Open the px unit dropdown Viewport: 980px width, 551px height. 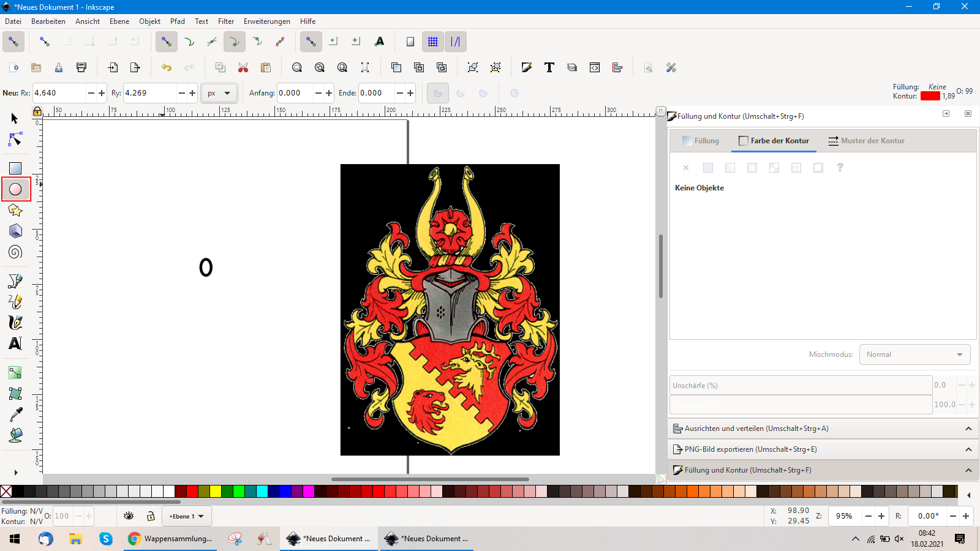pos(219,93)
